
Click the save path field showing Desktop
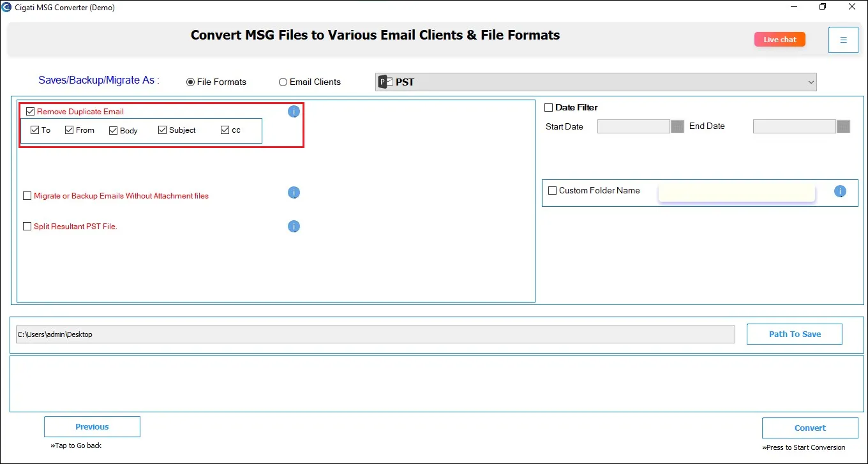[x=375, y=334]
